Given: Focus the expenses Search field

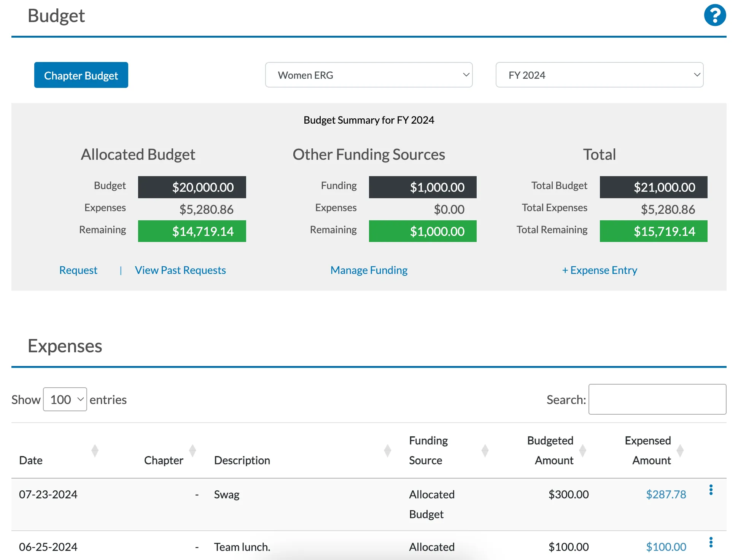Looking at the screenshot, I should coord(657,399).
